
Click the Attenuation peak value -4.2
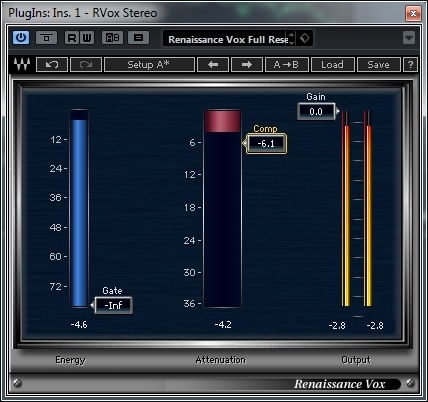click(223, 324)
